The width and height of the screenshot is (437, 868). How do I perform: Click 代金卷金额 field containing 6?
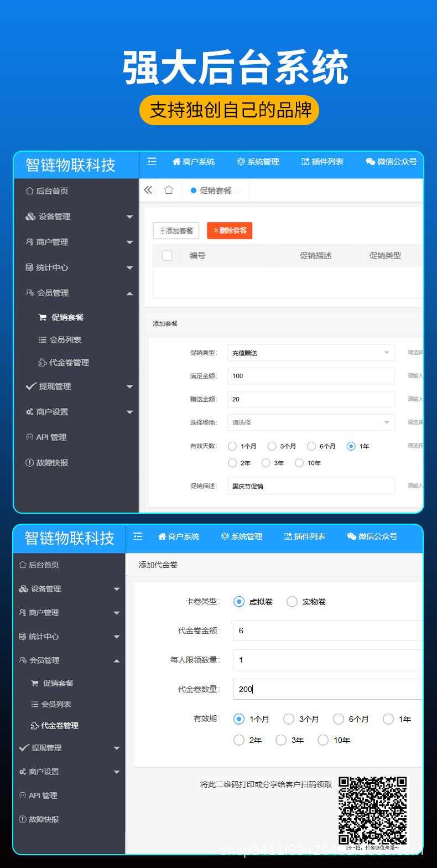327,631
